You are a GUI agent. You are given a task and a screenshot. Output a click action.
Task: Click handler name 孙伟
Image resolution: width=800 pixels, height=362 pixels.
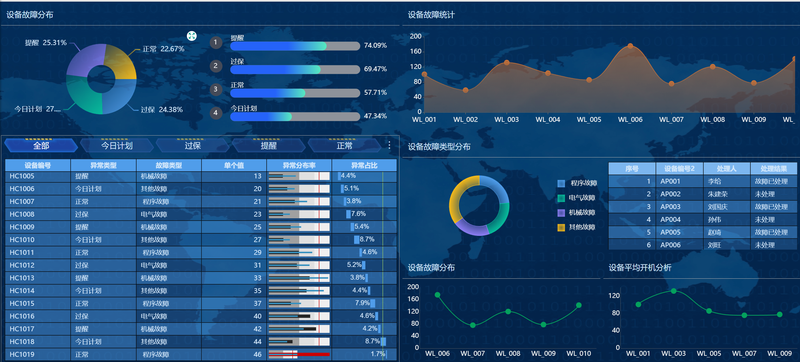coord(714,220)
